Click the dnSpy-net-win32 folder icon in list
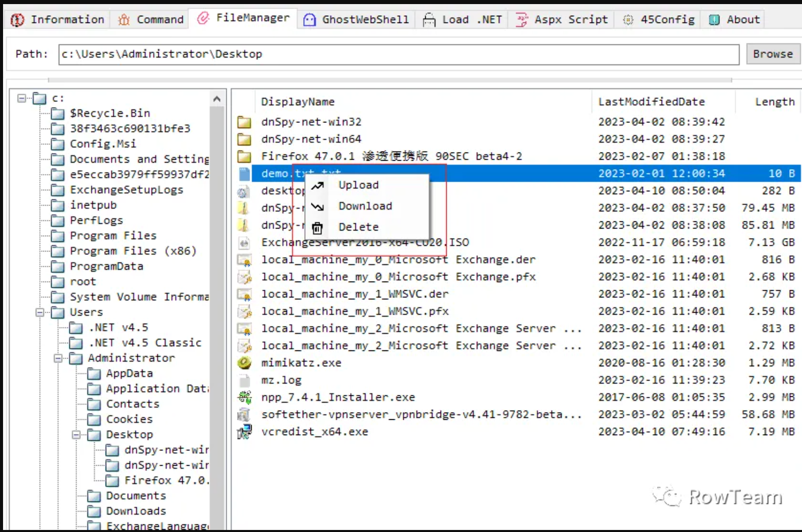 (x=244, y=122)
